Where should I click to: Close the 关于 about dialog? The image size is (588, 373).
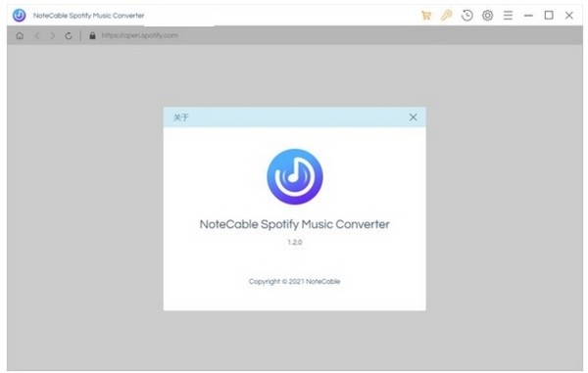point(413,117)
